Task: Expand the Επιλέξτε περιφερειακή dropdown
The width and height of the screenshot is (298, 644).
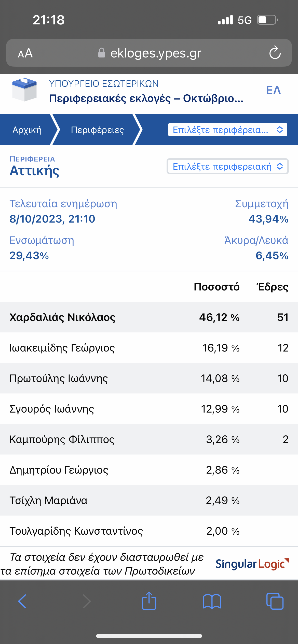Action: click(x=227, y=167)
